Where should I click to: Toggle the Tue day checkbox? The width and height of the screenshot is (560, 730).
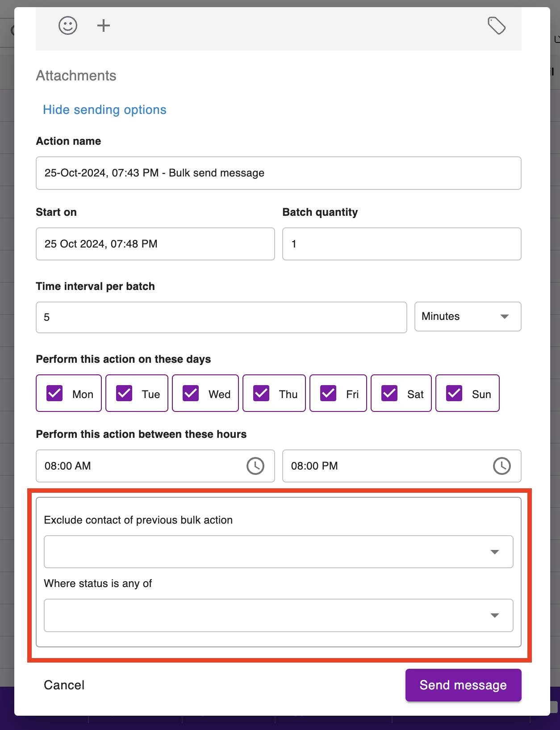[124, 393]
